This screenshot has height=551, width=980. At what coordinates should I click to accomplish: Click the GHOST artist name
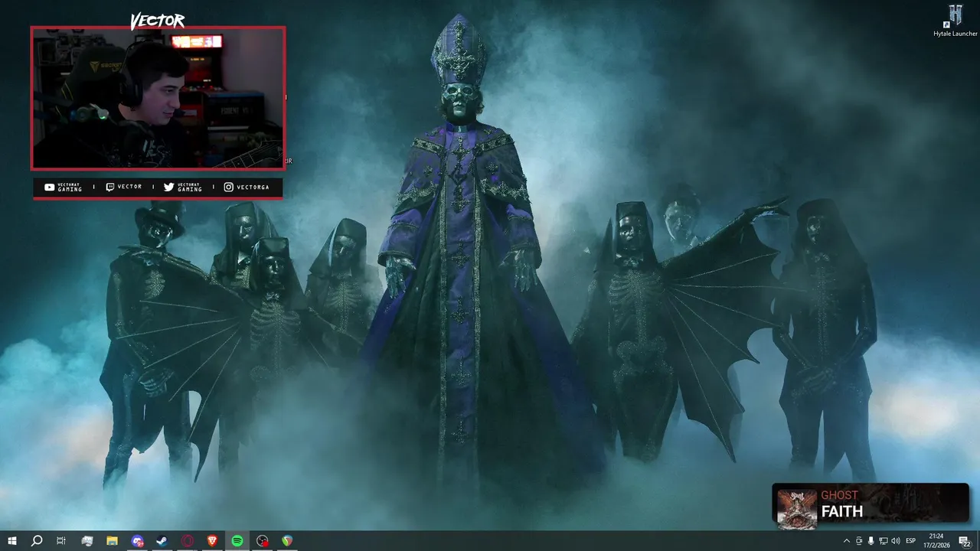[x=840, y=495]
